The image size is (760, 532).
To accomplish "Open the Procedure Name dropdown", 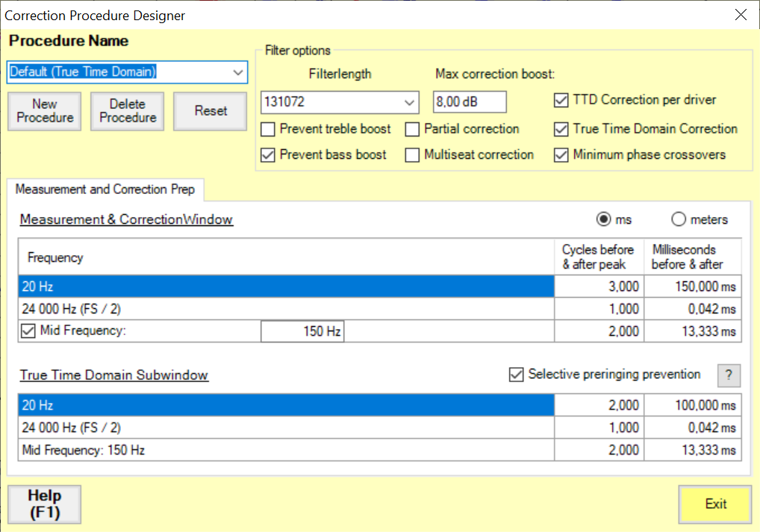I will point(237,72).
